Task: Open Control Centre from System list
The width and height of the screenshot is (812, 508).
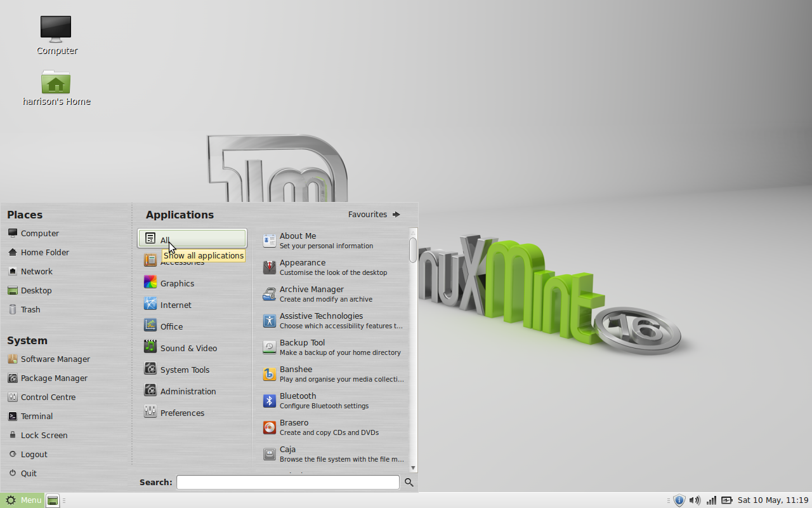Action: (x=41, y=397)
